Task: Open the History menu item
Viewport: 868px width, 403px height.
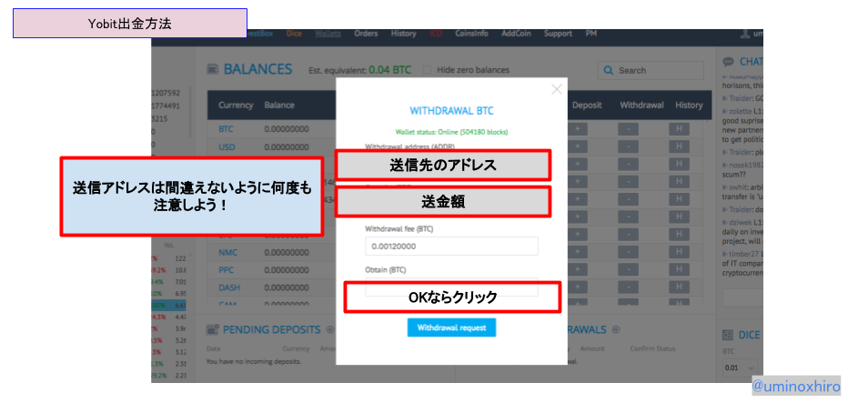Action: coord(403,34)
